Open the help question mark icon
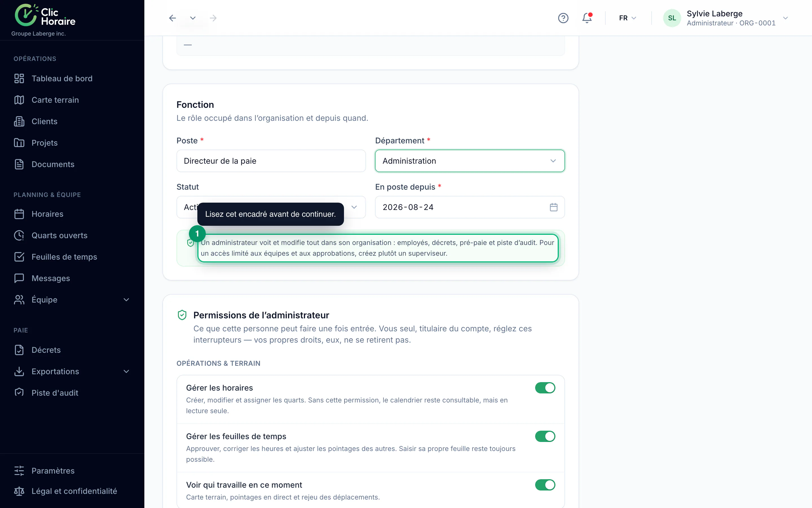812x508 pixels. pos(563,18)
